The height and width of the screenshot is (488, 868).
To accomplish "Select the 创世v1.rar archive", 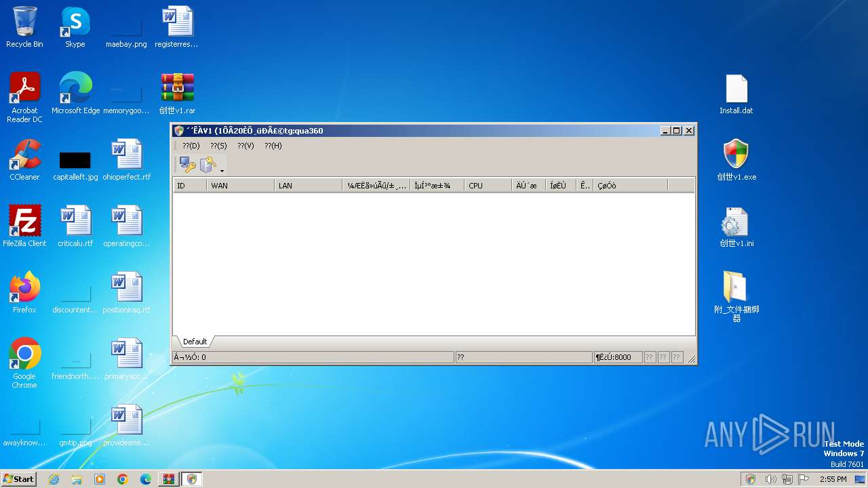I will (x=177, y=94).
